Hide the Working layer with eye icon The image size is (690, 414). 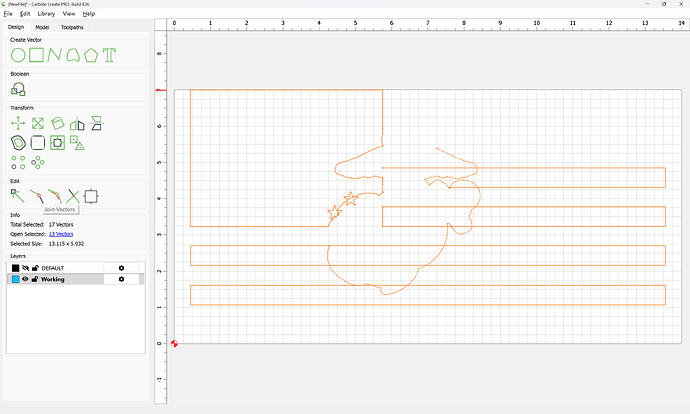point(26,279)
